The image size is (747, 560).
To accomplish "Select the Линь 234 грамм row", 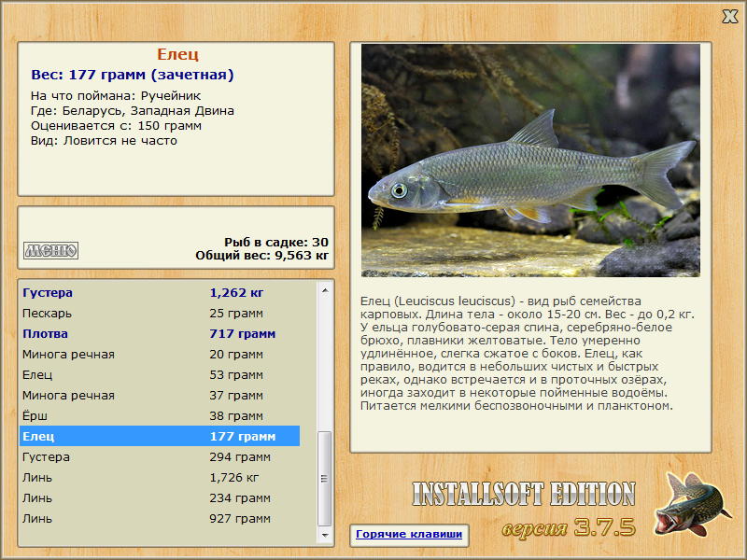I will pyautogui.click(x=160, y=497).
